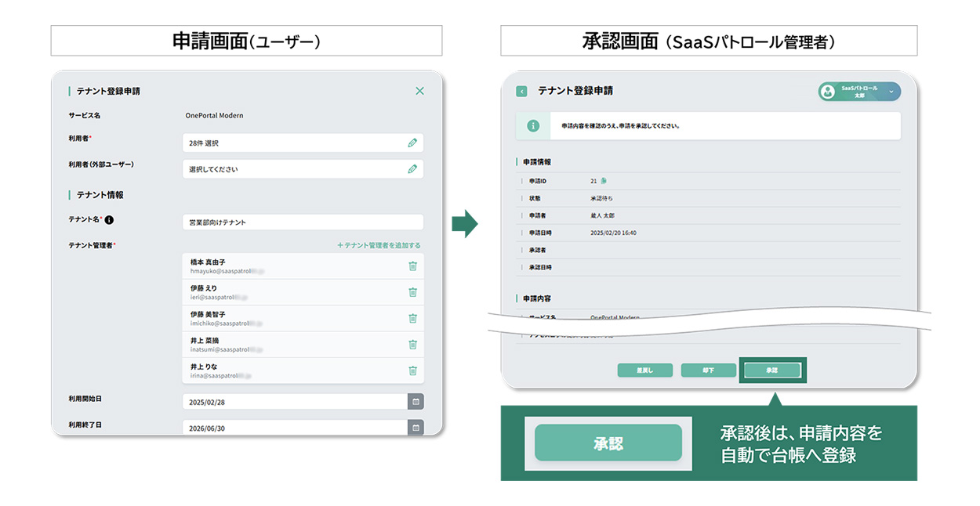The width and height of the screenshot is (980, 506).
Task: Remove 伊藤 えり using the trash icon
Action: [412, 292]
